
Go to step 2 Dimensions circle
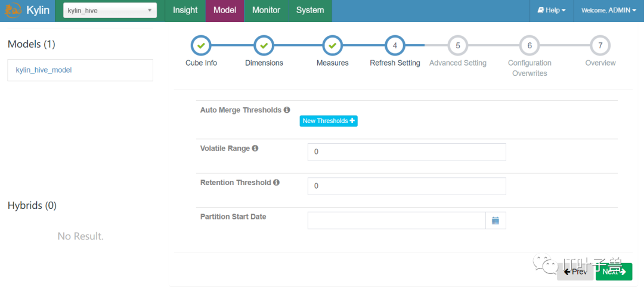click(x=264, y=45)
